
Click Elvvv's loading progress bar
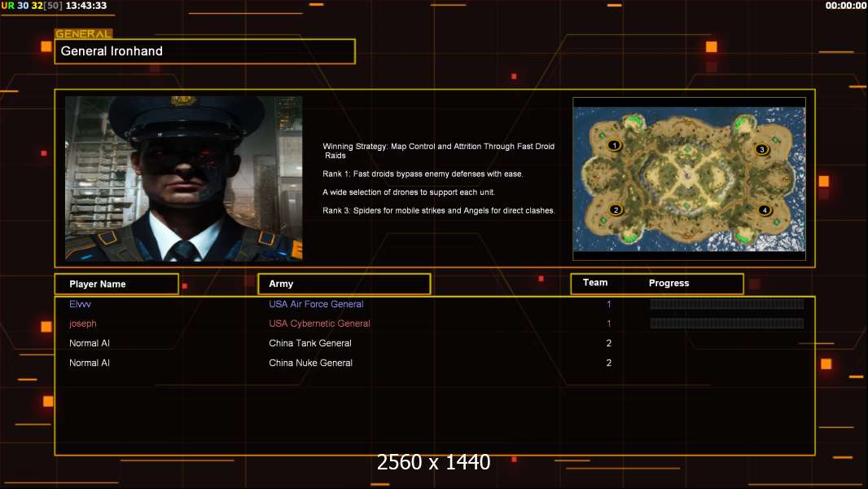727,304
